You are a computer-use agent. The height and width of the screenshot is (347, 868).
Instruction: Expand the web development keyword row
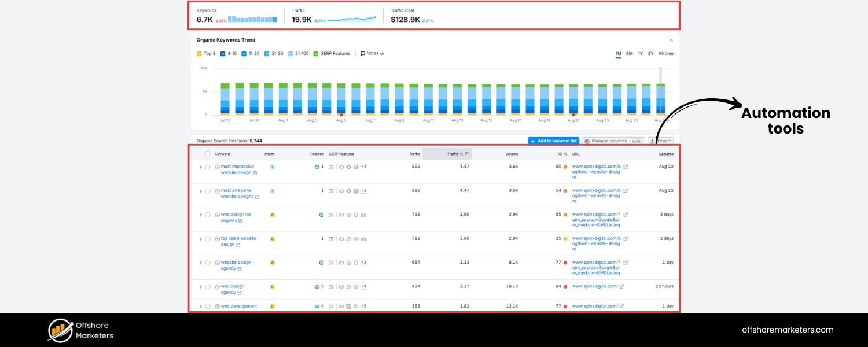[200, 306]
